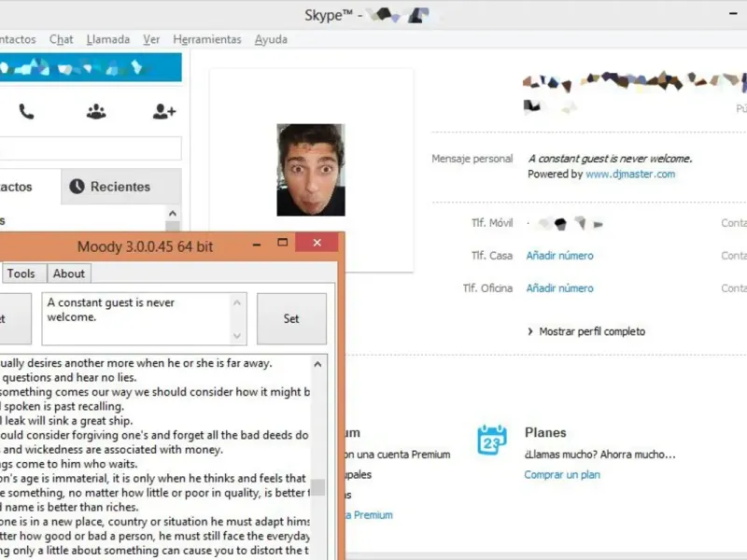This screenshot has width=747, height=560.
Task: Select the quote 'and wickedness are associated with money.'
Action: tap(111, 449)
